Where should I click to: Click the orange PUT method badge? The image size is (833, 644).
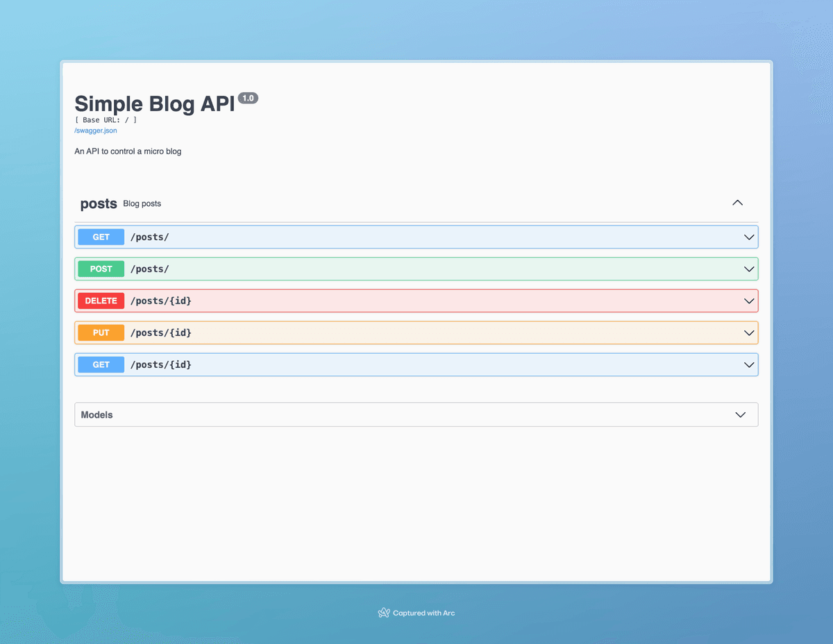point(101,333)
